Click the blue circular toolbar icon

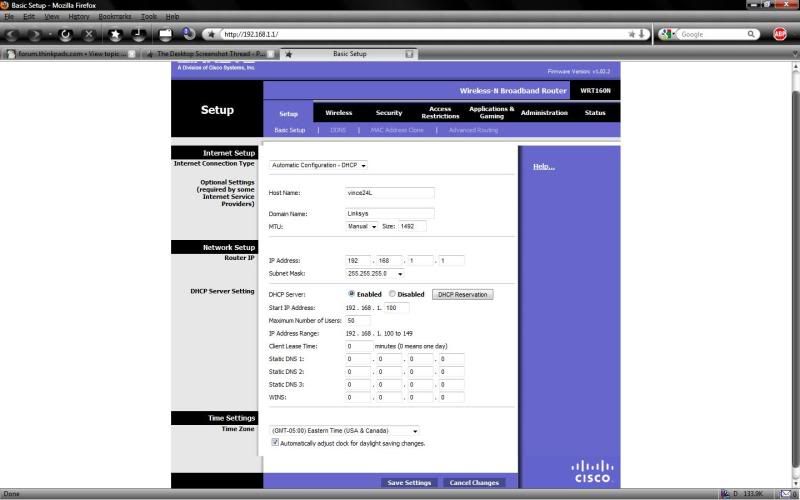coord(189,34)
